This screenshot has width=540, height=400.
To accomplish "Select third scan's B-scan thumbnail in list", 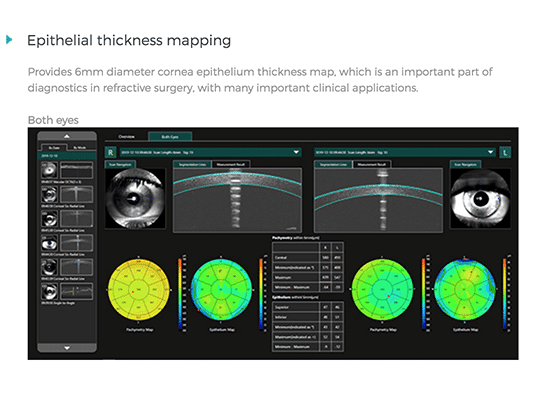I will (x=76, y=218).
